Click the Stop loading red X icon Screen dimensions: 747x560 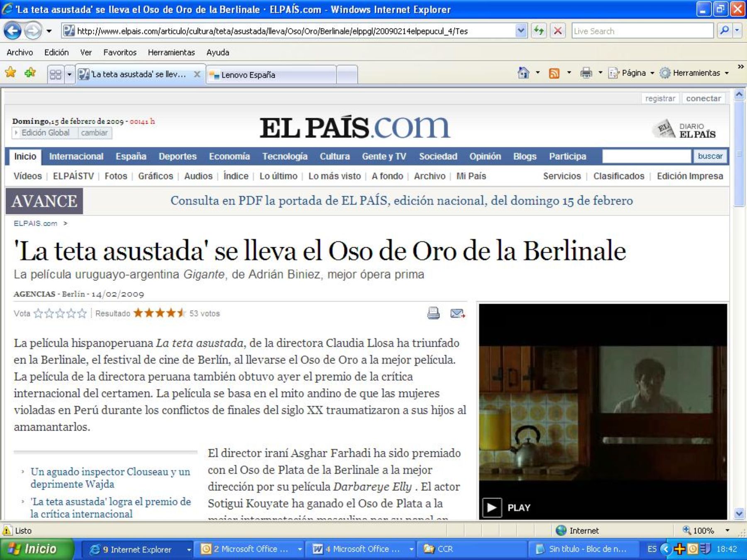coord(558,31)
